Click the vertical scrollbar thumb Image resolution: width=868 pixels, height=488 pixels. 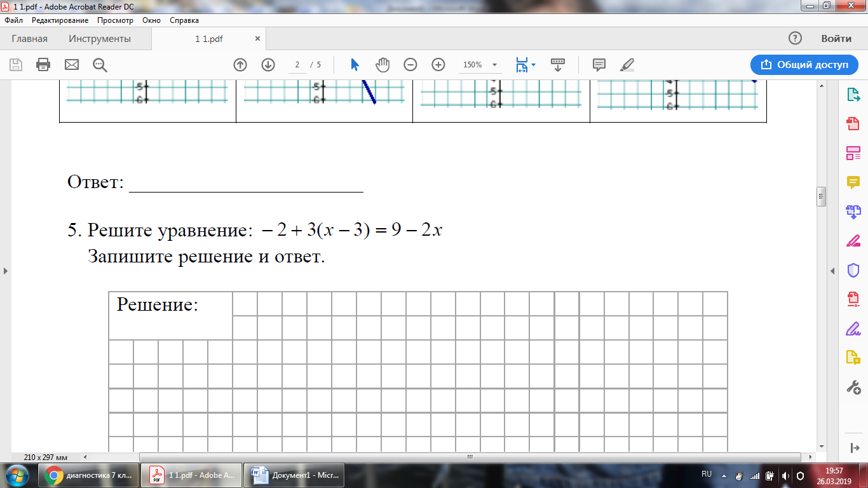(821, 197)
